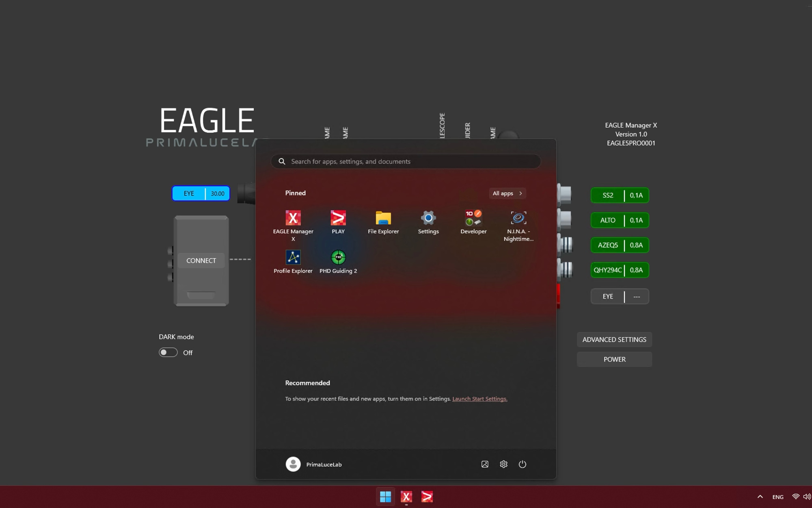Screen dimensions: 812x508
Task: Click CONNECT button on telescope panel
Action: click(201, 260)
